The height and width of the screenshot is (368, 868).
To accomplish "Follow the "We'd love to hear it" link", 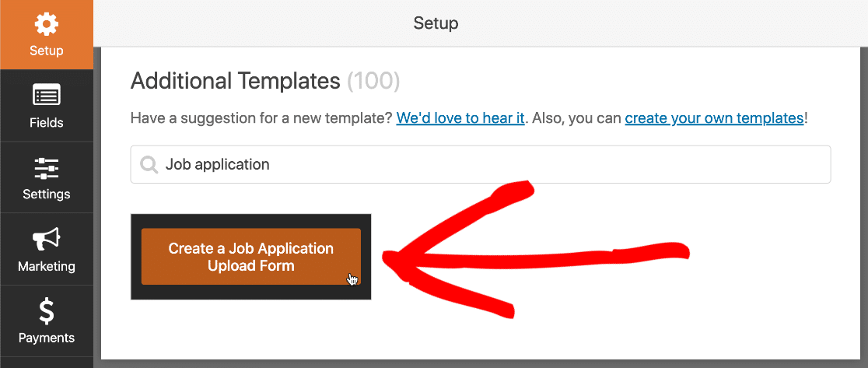I will [x=460, y=118].
